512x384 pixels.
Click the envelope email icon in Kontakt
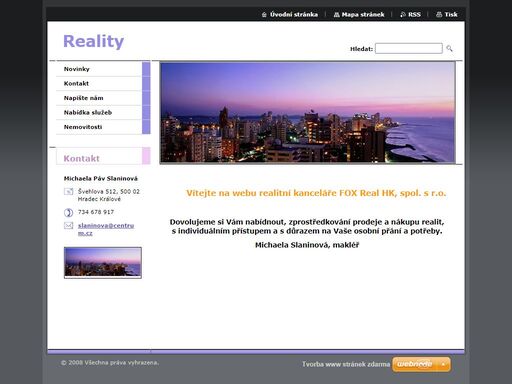tap(68, 226)
